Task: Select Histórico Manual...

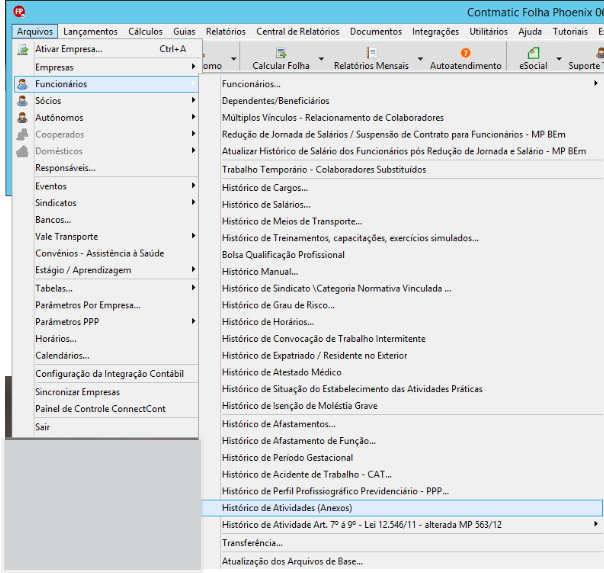Action: pyautogui.click(x=402, y=271)
